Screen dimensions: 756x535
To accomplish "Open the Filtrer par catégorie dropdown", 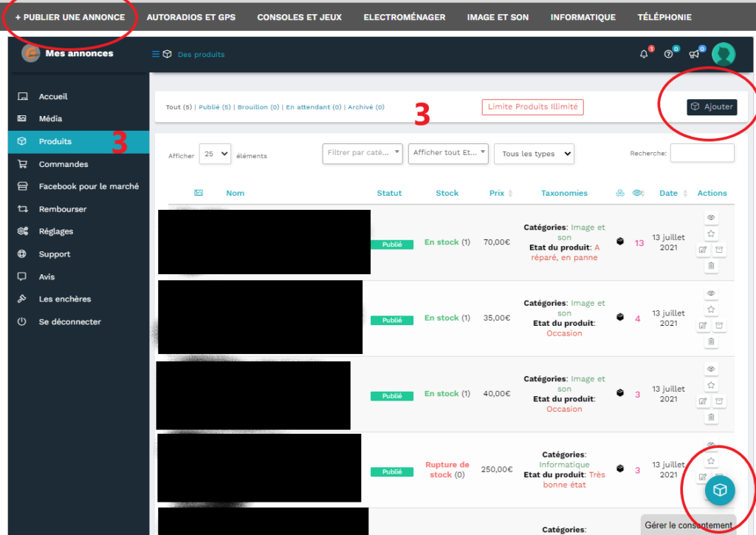I will (362, 154).
